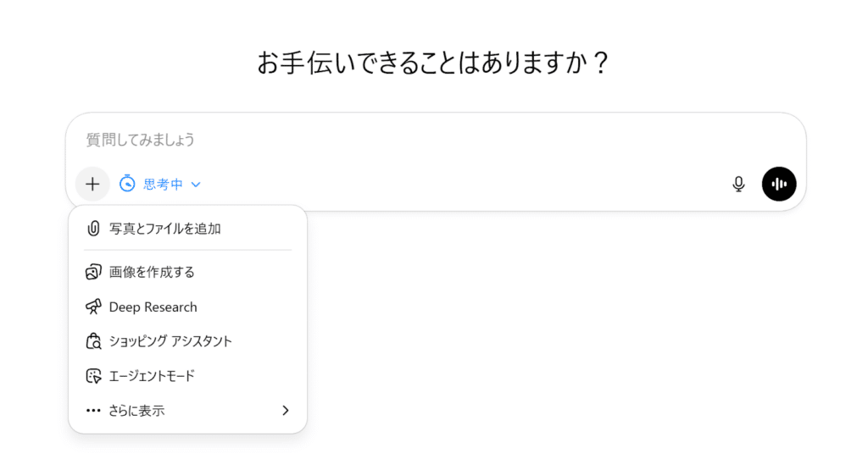Screen dimensions: 868x459
Task: Click the telescope icon for Deep Research
Action: click(93, 307)
